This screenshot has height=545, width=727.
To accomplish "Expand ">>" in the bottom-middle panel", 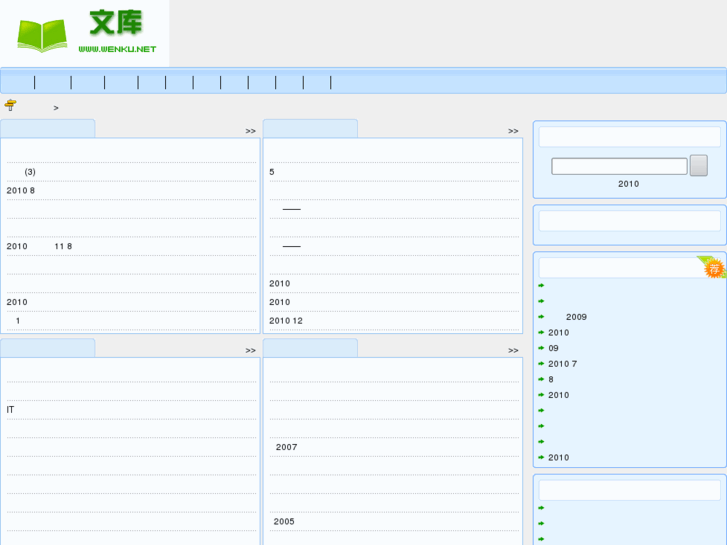I will (x=513, y=350).
